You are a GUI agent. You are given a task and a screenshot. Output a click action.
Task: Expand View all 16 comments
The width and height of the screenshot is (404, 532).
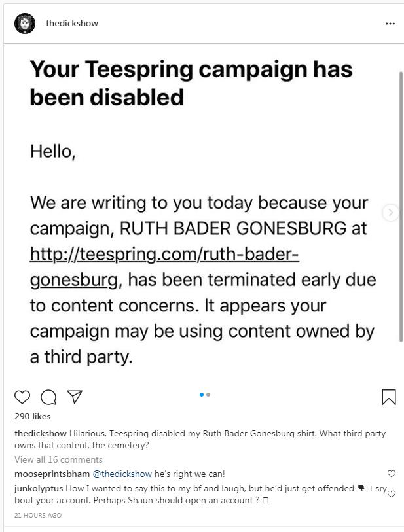click(58, 459)
